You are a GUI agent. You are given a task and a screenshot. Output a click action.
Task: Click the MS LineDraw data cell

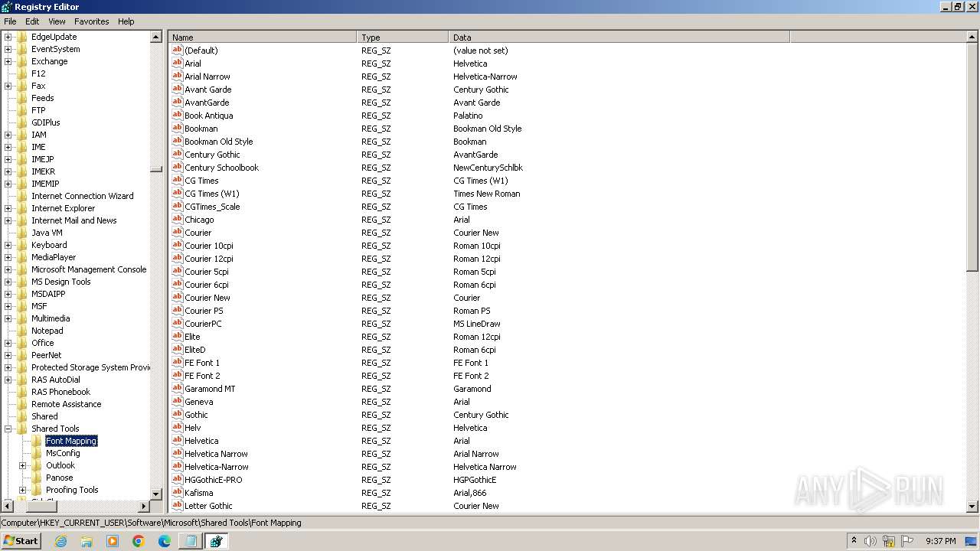tap(476, 324)
